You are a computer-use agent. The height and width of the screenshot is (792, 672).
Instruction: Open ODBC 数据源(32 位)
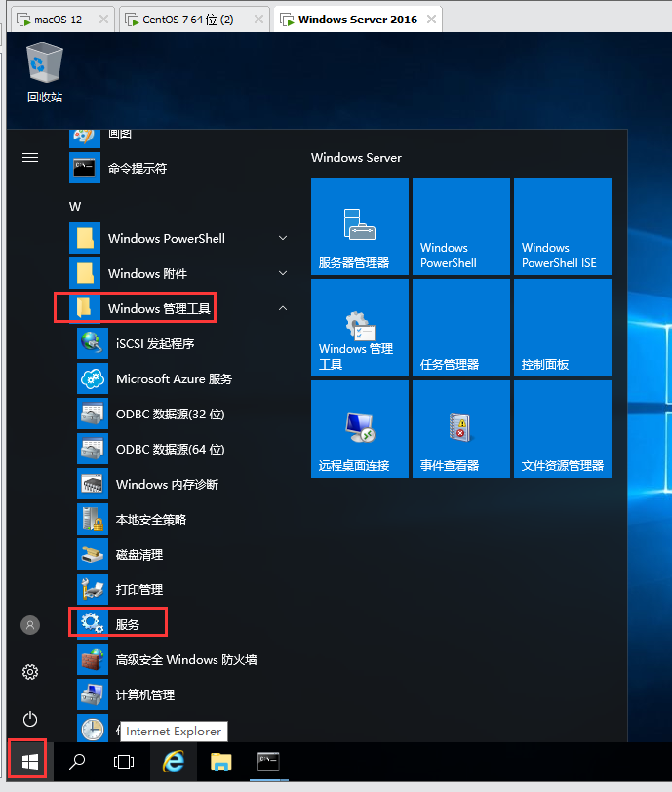[x=185, y=415]
